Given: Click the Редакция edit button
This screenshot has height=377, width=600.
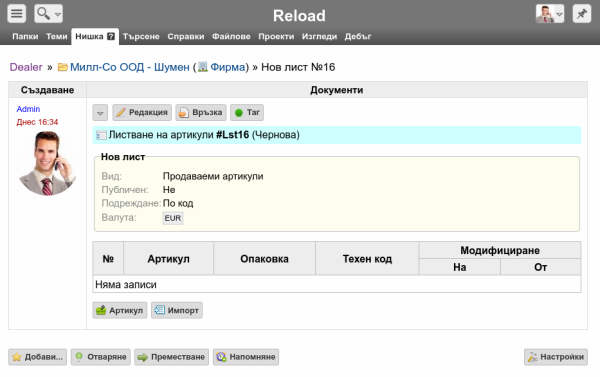Looking at the screenshot, I should pos(142,113).
